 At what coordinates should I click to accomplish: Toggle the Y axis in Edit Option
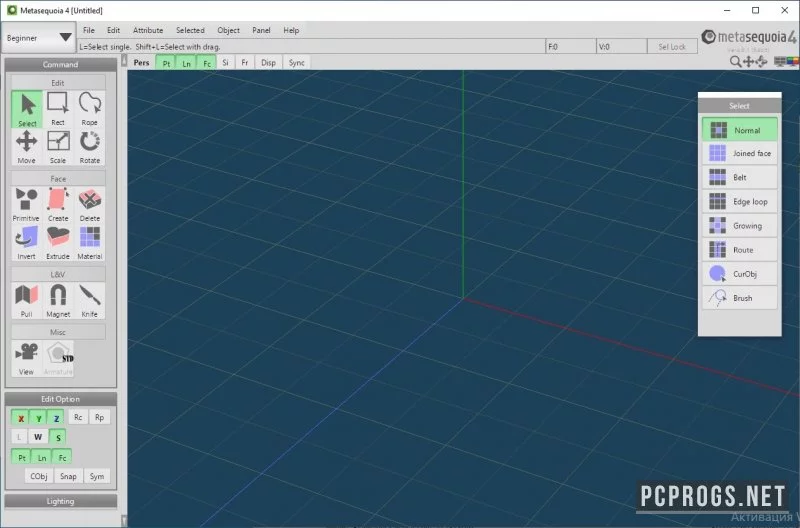[39, 418]
